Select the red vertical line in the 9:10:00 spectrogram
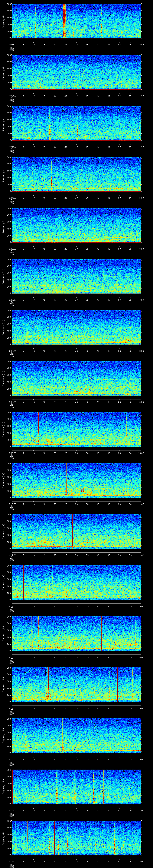 tap(67, 479)
